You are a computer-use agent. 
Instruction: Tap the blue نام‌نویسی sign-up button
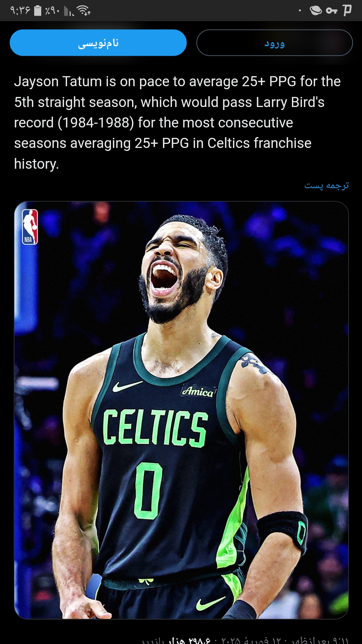[x=98, y=43]
